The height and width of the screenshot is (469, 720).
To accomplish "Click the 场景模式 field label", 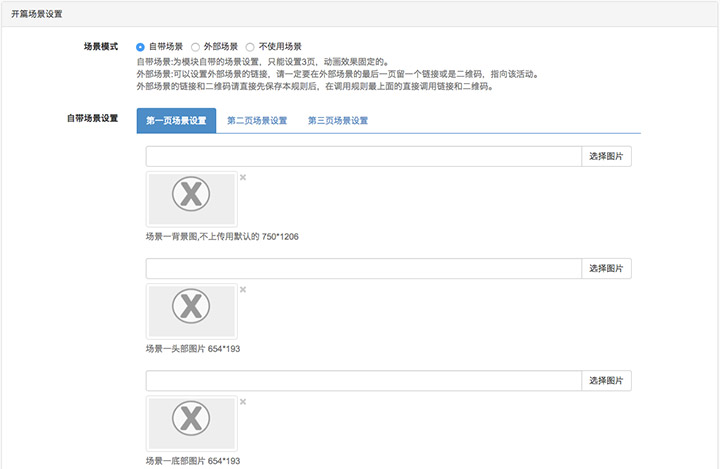I will 101,46.
